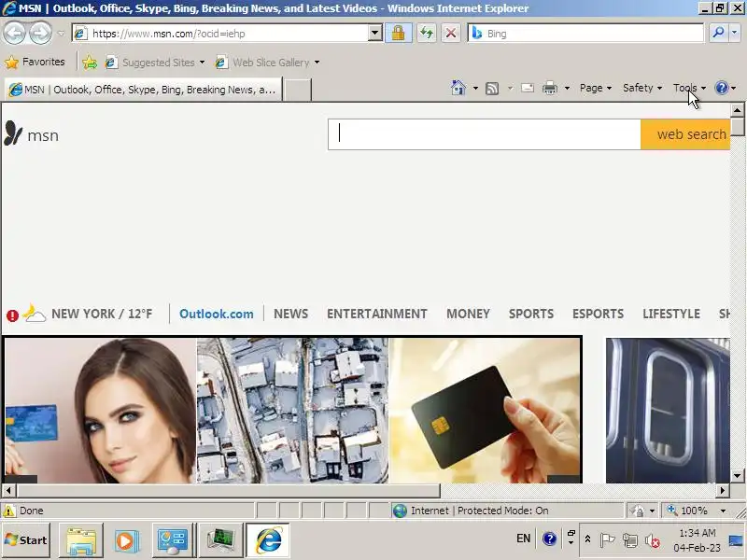Click the msn logo
The width and height of the screenshot is (747, 560).
tap(32, 133)
